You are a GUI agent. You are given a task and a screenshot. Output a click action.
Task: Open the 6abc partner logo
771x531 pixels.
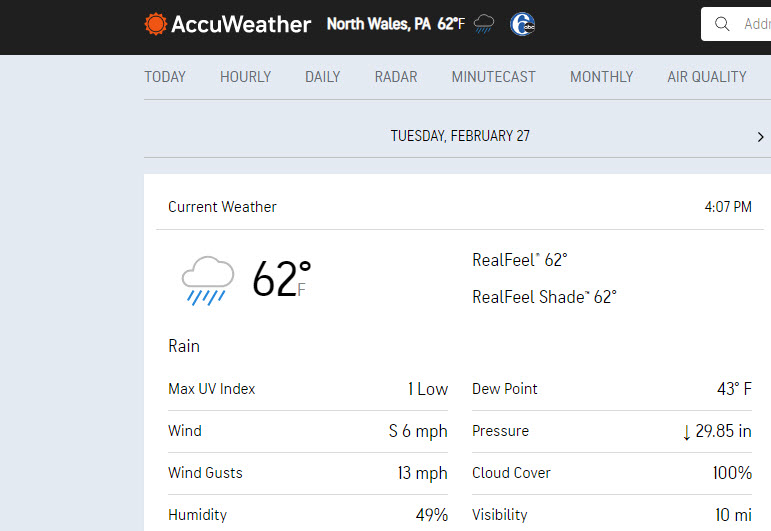click(x=522, y=24)
